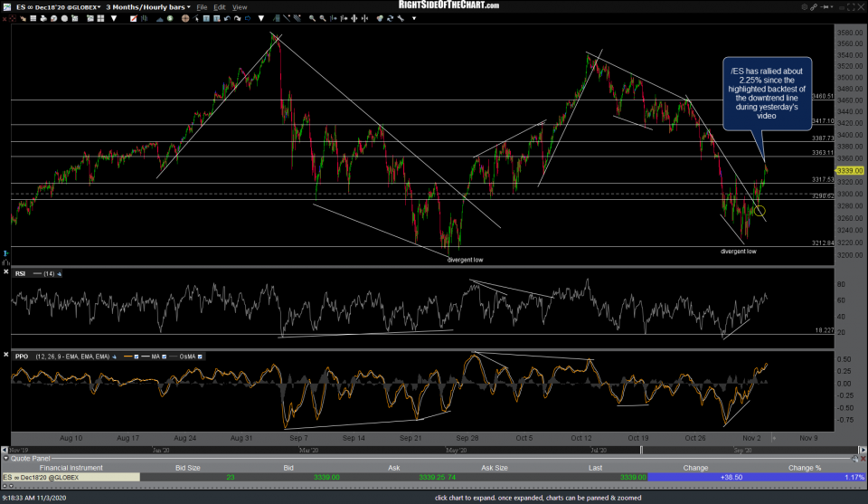Click the printer icon

43,18
